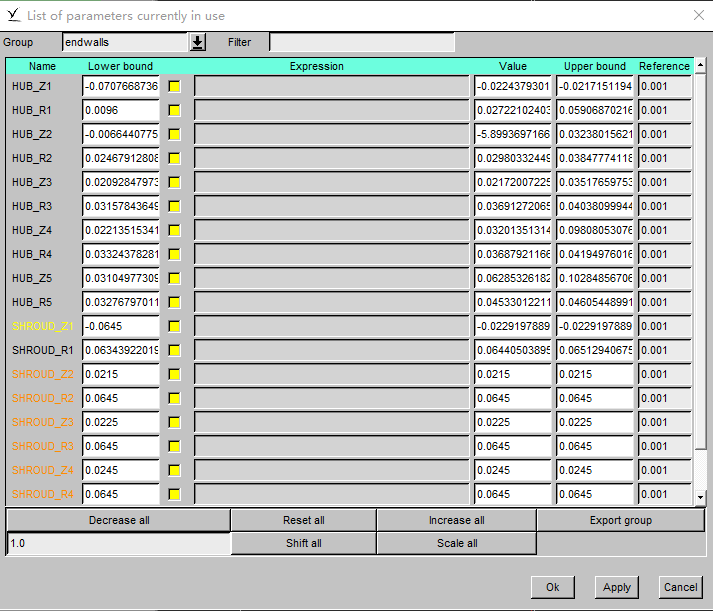The image size is (713, 611).
Task: Select the SHROUD_Z1 parameter name
Action: tap(42, 326)
